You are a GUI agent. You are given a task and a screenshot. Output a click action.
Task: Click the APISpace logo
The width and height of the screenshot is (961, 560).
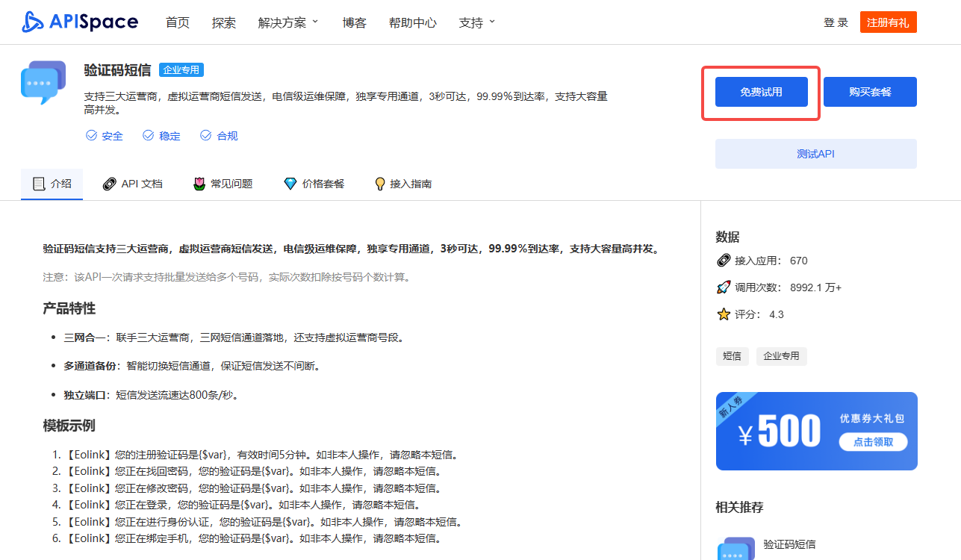click(x=80, y=22)
